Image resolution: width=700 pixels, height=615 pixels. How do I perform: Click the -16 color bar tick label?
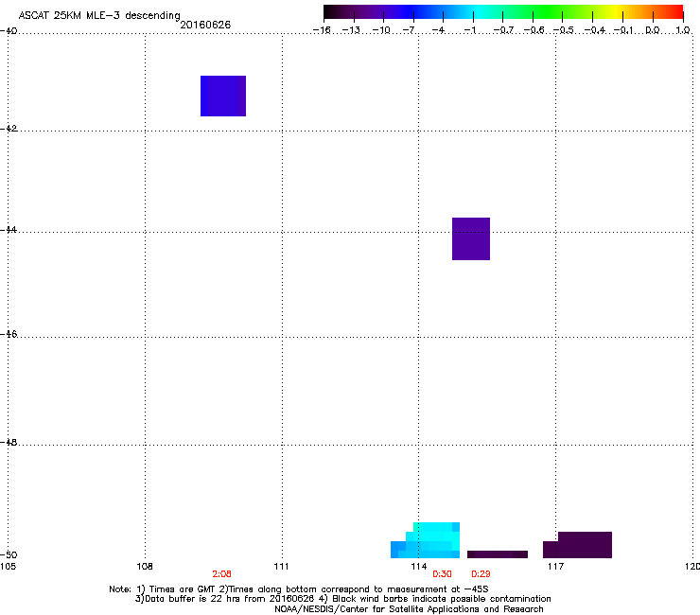click(322, 30)
